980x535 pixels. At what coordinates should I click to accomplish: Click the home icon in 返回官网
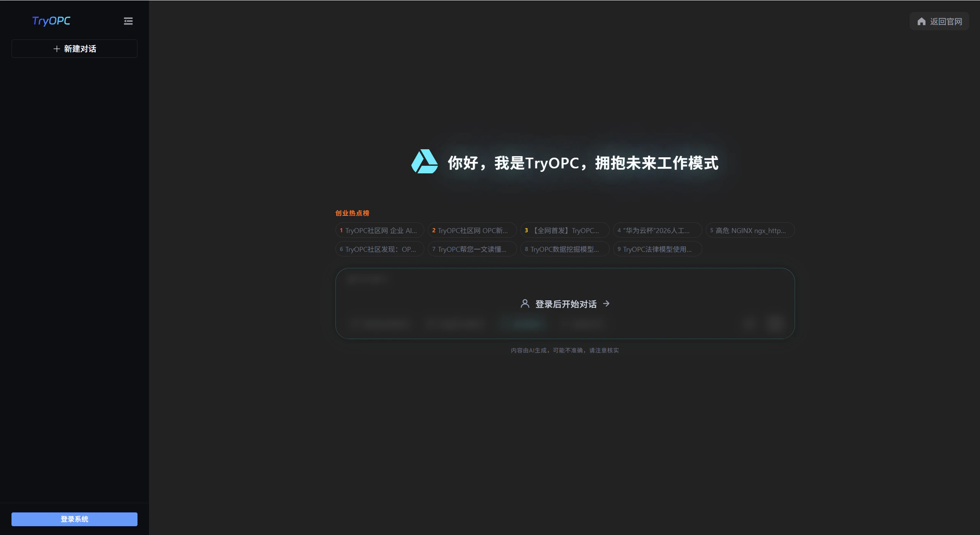921,21
